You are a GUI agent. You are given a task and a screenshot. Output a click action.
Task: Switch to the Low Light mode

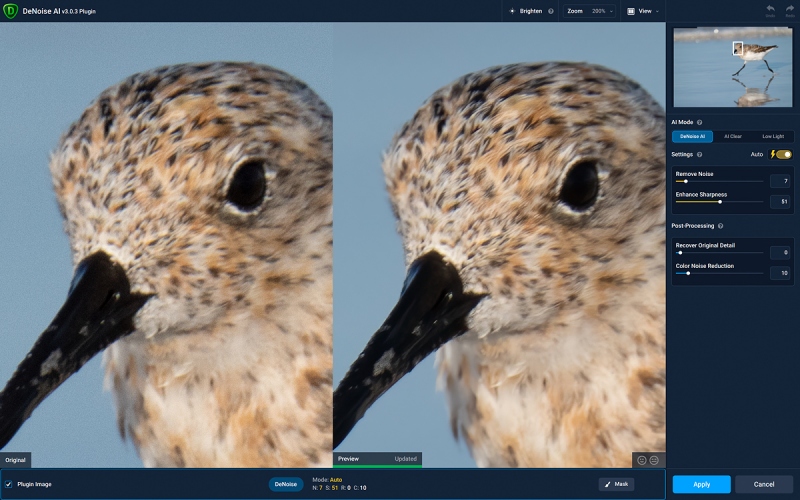[x=773, y=136]
